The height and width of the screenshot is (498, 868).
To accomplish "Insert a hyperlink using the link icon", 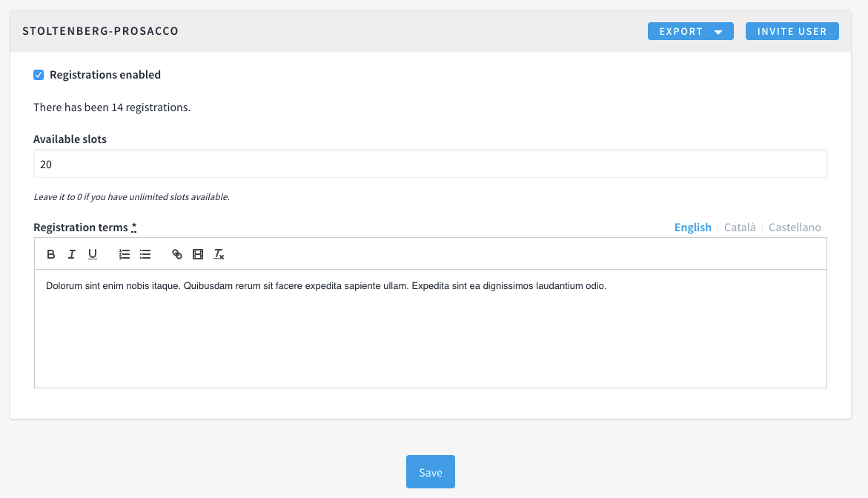I will coord(177,254).
